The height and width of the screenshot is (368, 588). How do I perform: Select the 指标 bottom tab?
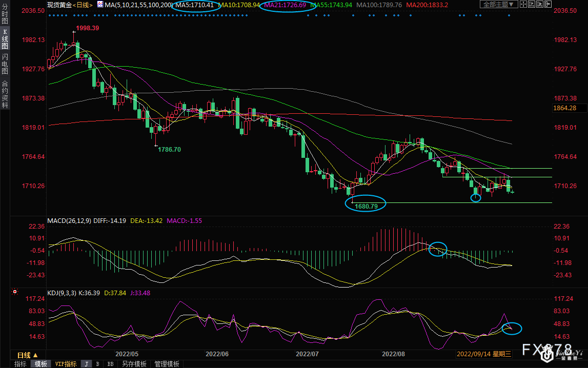21,364
